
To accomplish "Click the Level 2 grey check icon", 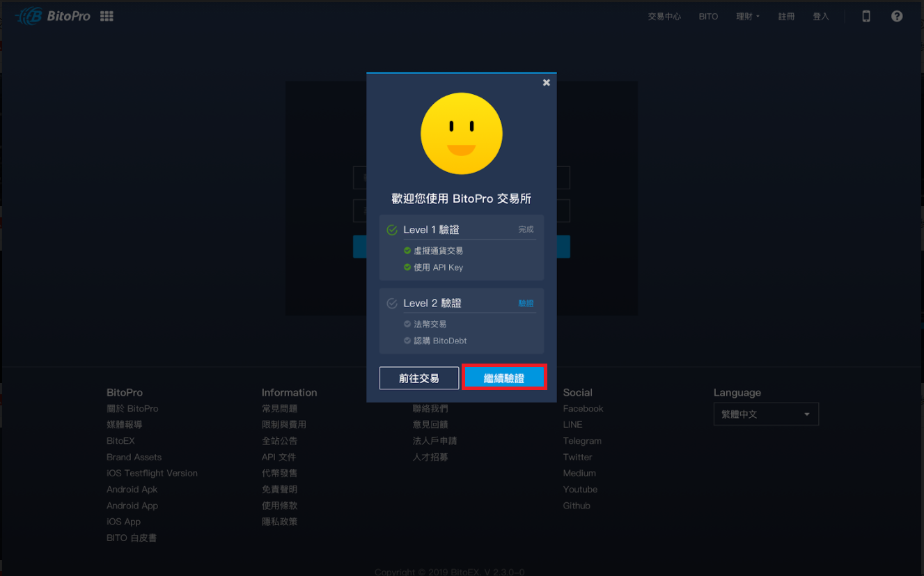I will [x=392, y=304].
